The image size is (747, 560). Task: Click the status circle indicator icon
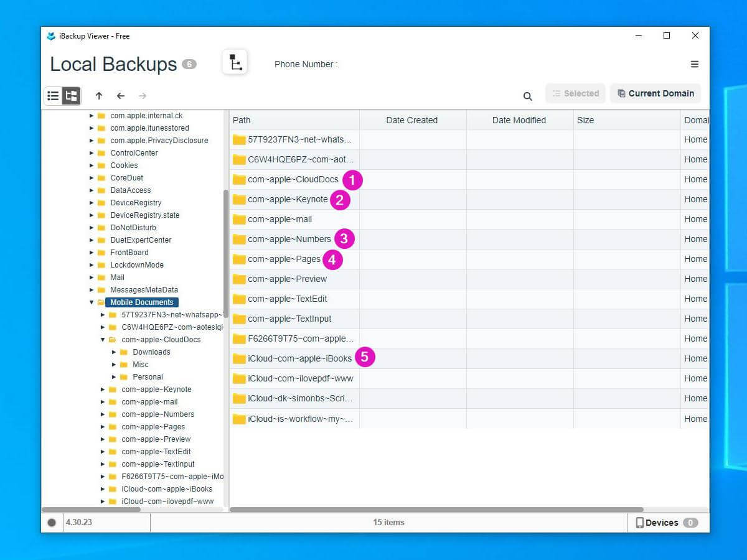click(52, 523)
